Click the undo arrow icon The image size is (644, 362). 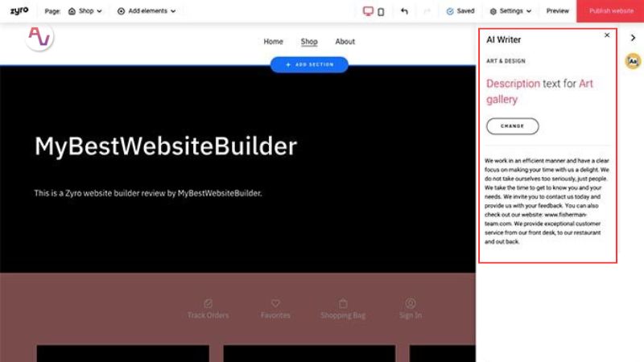[x=404, y=11]
